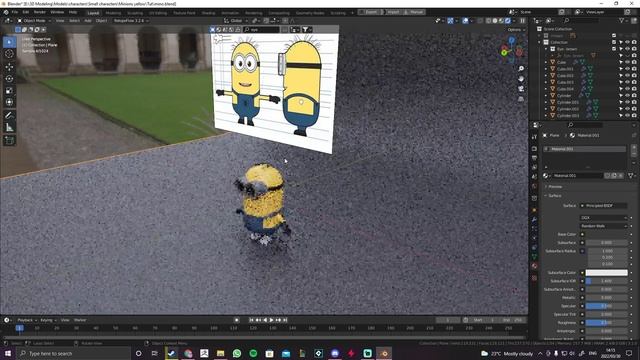This screenshot has height=360, width=640.
Task: Jump to timeline end button
Action: point(285,320)
